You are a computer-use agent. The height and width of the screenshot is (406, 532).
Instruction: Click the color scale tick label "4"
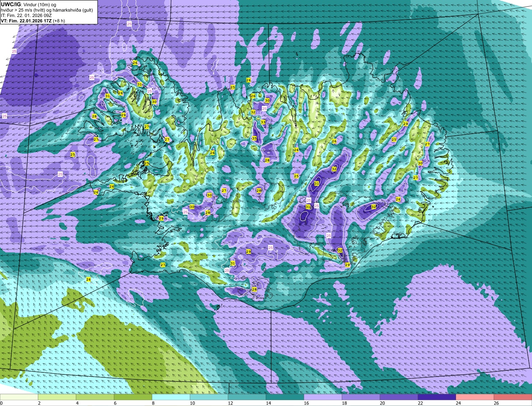77,403
